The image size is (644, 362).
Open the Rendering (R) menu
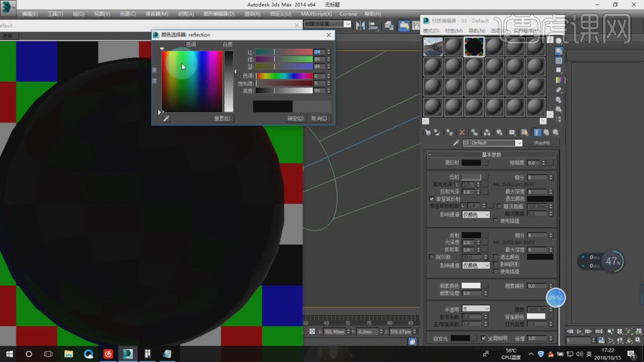(x=252, y=14)
